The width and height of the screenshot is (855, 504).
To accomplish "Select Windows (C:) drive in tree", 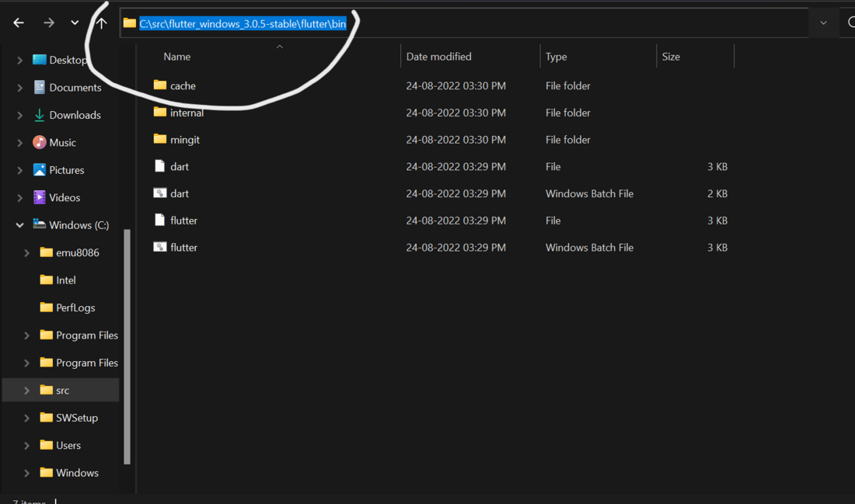I will [x=79, y=225].
